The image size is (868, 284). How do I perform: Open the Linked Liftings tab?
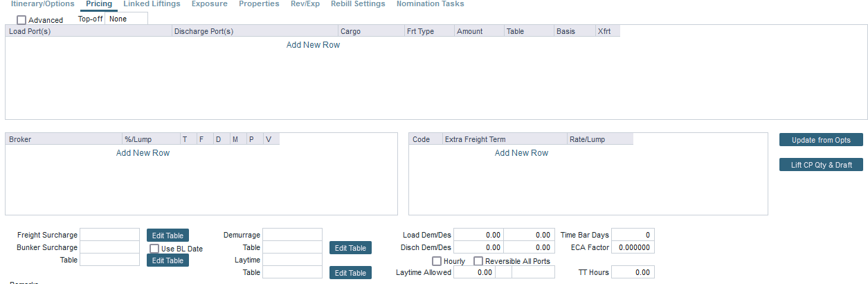152,4
